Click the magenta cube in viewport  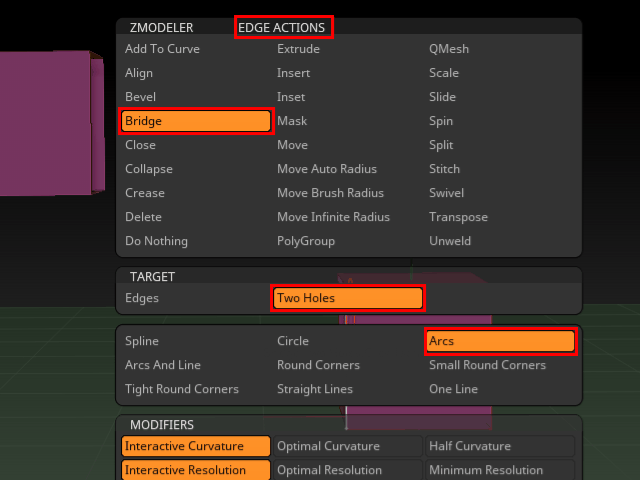tap(45, 120)
